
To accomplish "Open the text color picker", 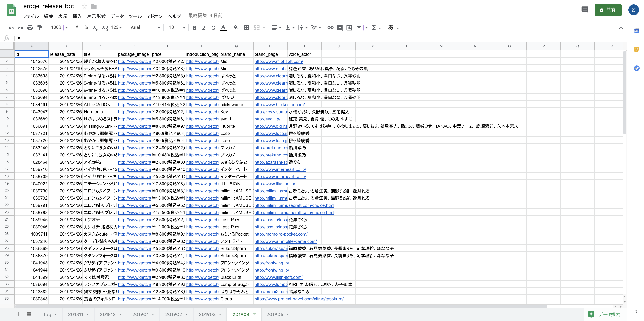I will [223, 27].
